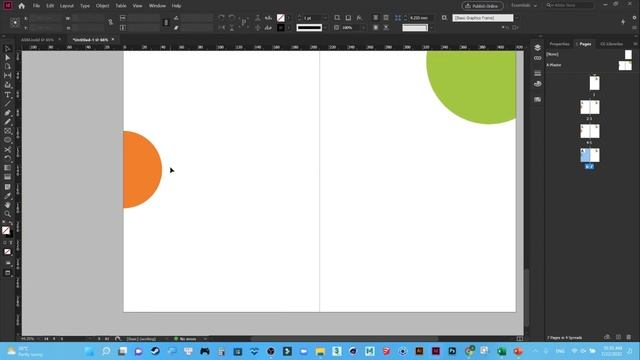Select the Pencil tool
Viewport: 640px width, 360px height.
coord(7,122)
